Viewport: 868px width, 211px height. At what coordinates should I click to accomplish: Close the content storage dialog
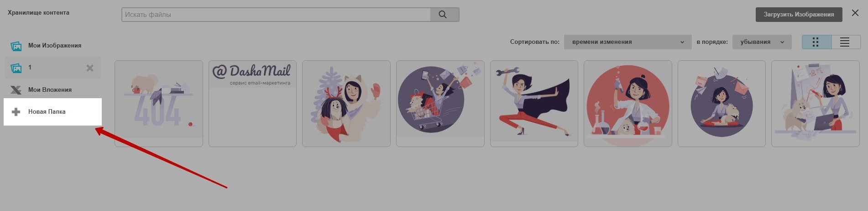click(x=855, y=13)
